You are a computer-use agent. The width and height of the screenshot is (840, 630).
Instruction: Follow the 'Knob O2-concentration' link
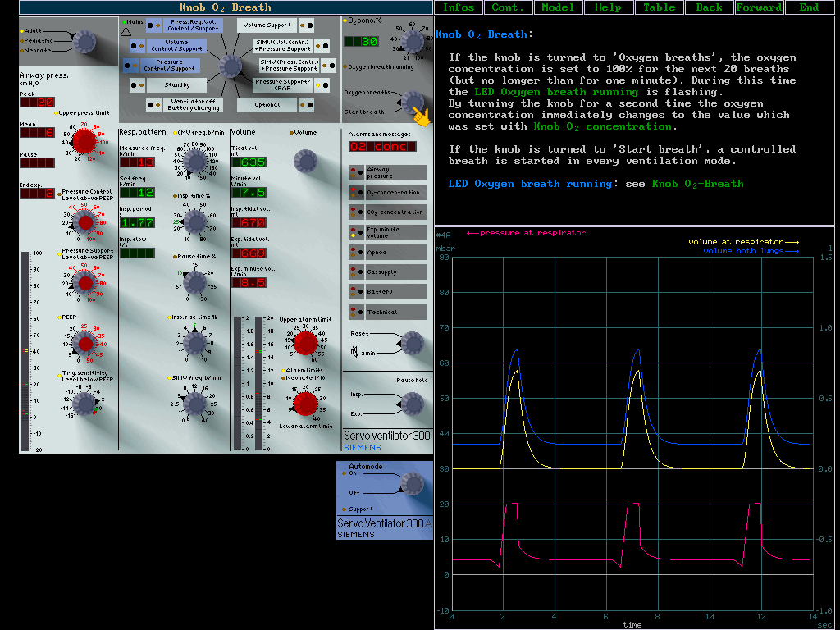602,126
